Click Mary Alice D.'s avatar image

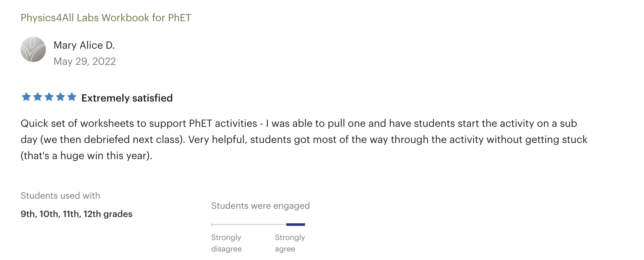pos(33,49)
